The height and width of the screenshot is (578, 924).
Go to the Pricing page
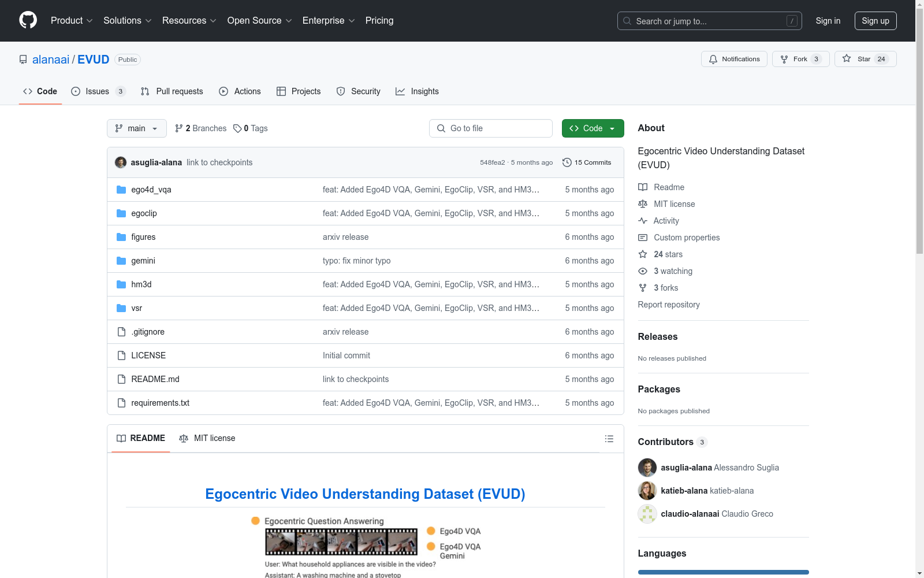tap(379, 20)
